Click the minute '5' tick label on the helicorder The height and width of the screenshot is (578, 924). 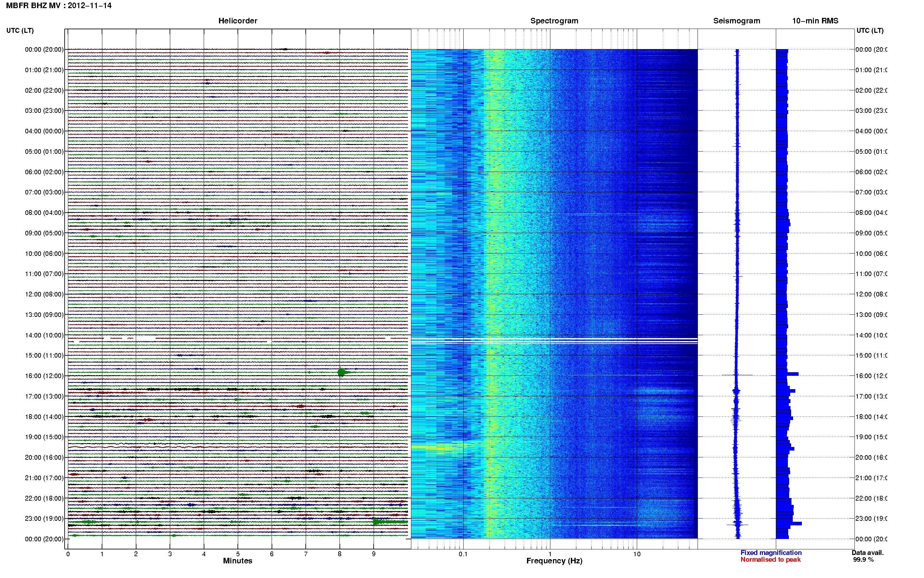237,554
